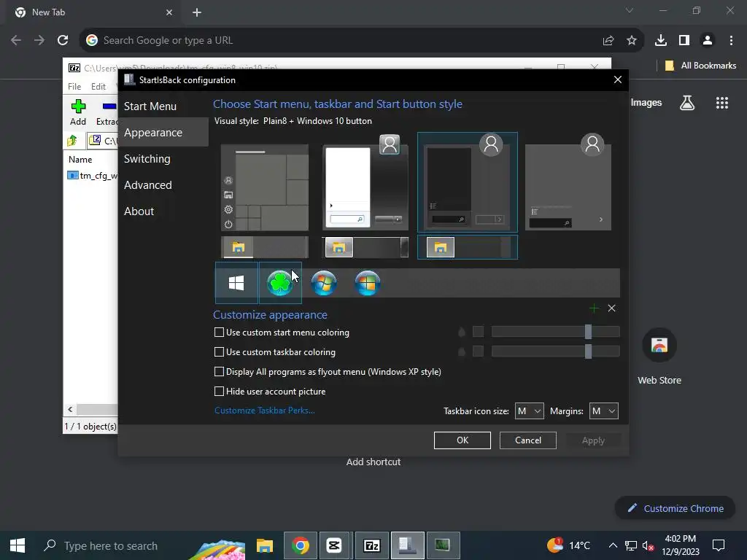Click the 7-Zip up-folder arrow icon
This screenshot has width=747, height=560.
(72, 141)
